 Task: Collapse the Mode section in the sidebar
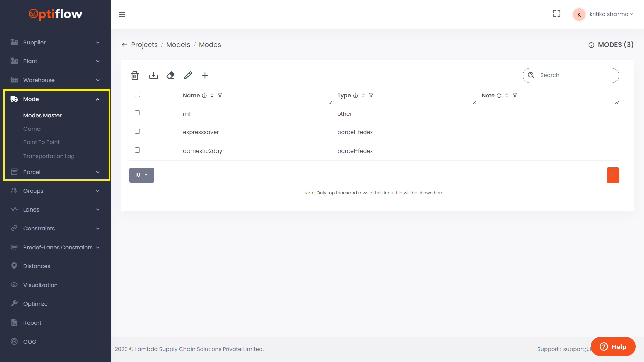pyautogui.click(x=98, y=99)
